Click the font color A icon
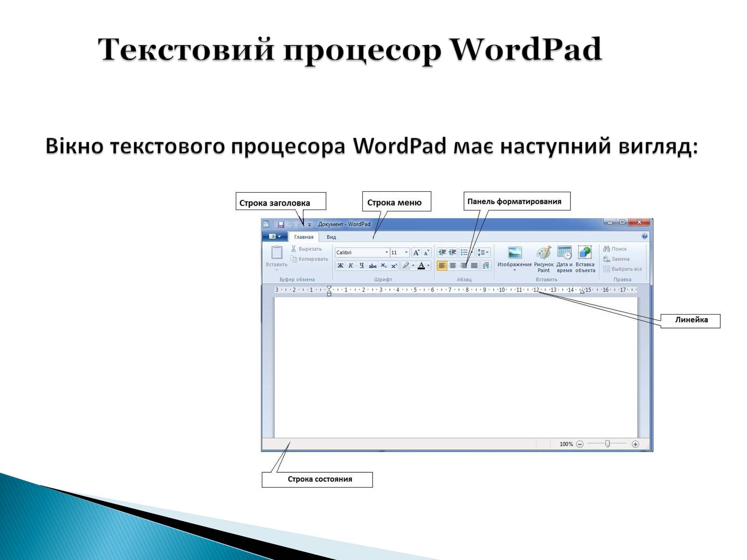Image resolution: width=747 pixels, height=560 pixels. [422, 266]
